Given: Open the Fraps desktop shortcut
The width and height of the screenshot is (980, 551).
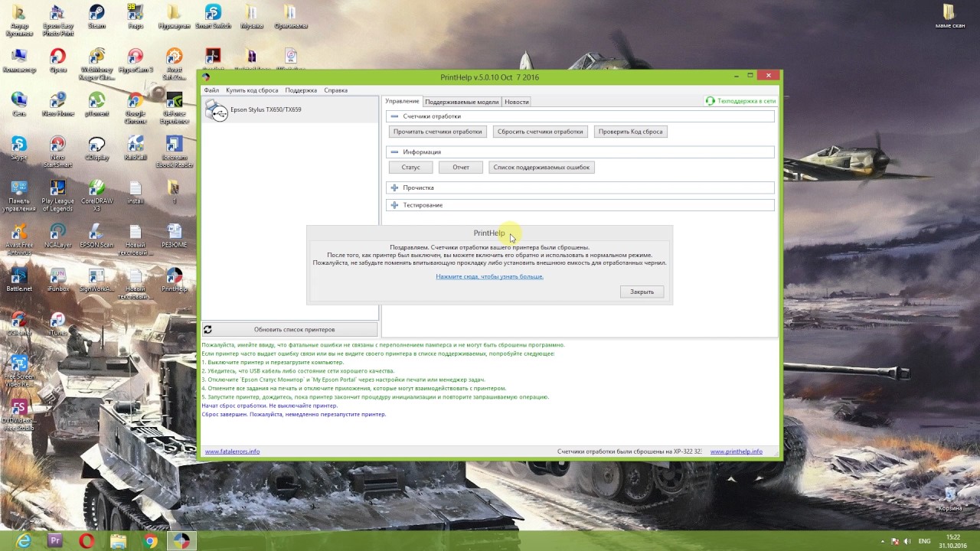Looking at the screenshot, I should [136, 16].
